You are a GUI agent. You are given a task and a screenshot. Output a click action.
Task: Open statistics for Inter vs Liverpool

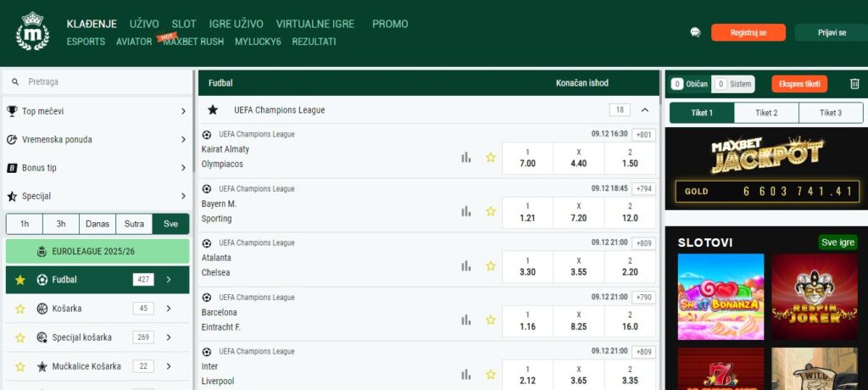pyautogui.click(x=466, y=375)
